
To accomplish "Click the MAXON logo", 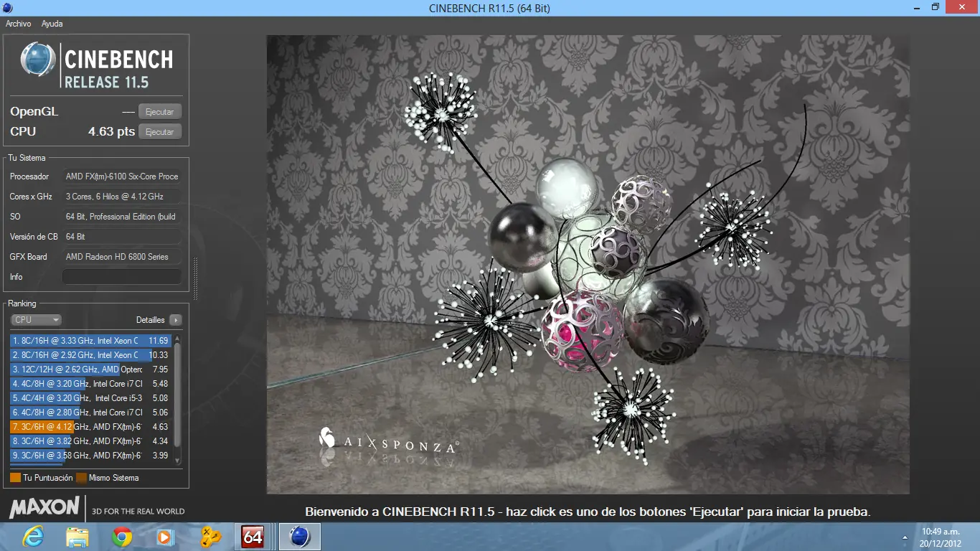I will click(x=44, y=508).
